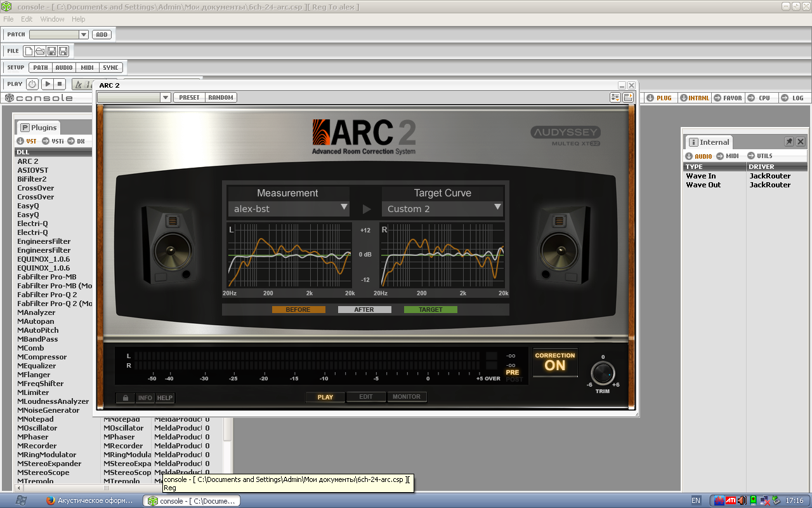Start playback with the play button
Image resolution: width=812 pixels, height=508 pixels.
coord(48,84)
